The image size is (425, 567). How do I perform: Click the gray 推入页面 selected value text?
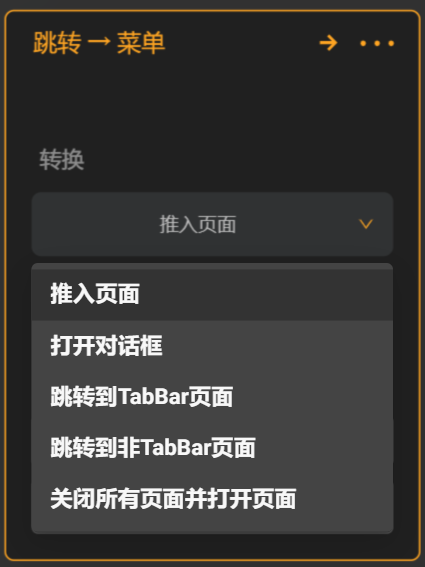click(198, 224)
